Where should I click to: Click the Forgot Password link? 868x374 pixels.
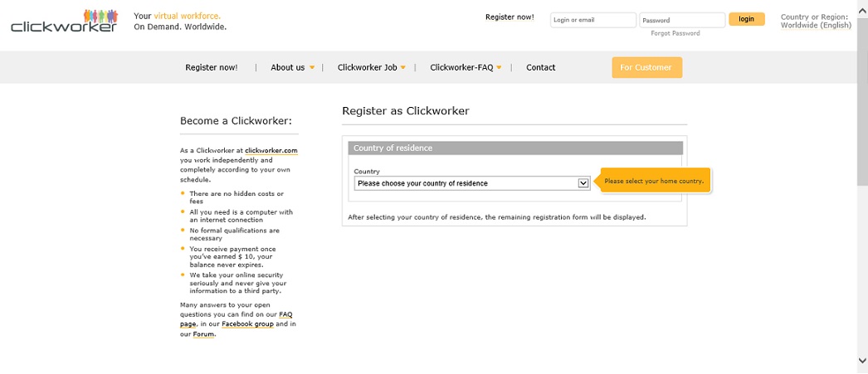tap(675, 33)
